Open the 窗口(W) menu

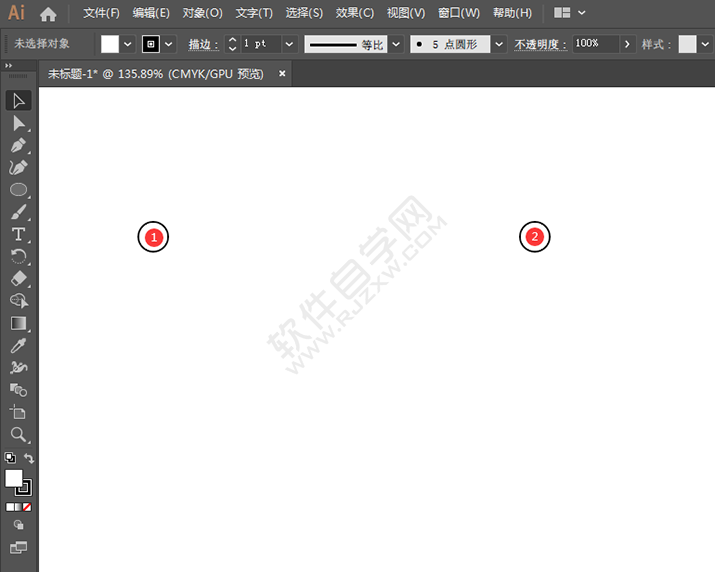coord(459,13)
